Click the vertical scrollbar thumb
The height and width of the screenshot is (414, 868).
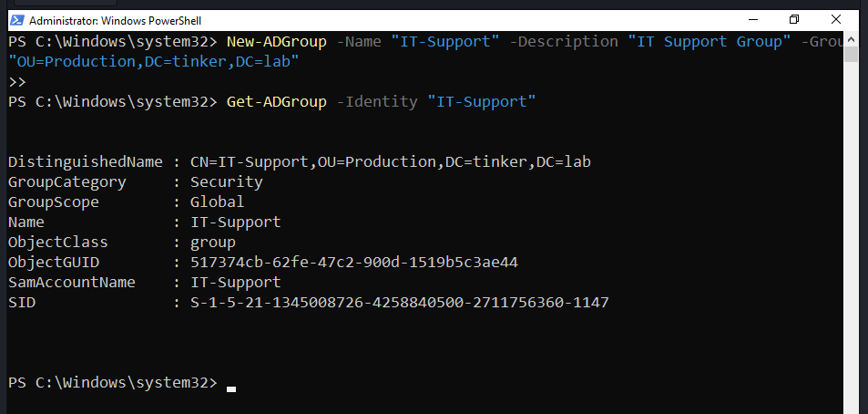point(852,54)
